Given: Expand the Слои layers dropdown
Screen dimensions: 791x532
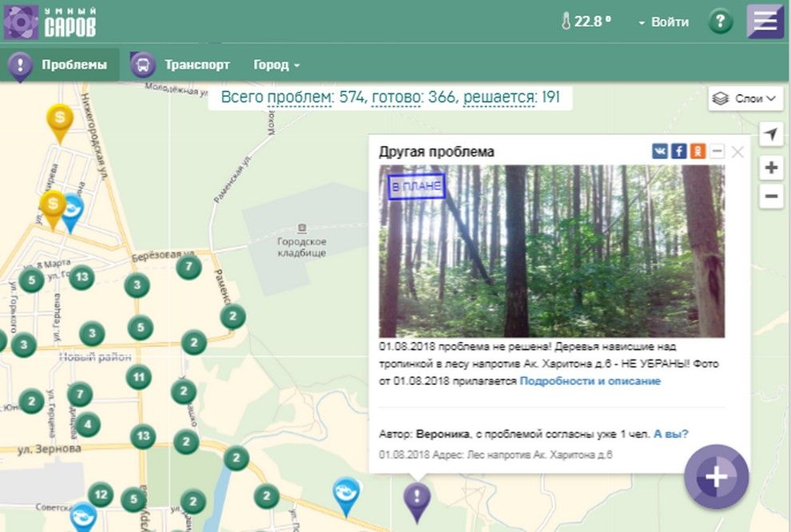Looking at the screenshot, I should [x=745, y=98].
